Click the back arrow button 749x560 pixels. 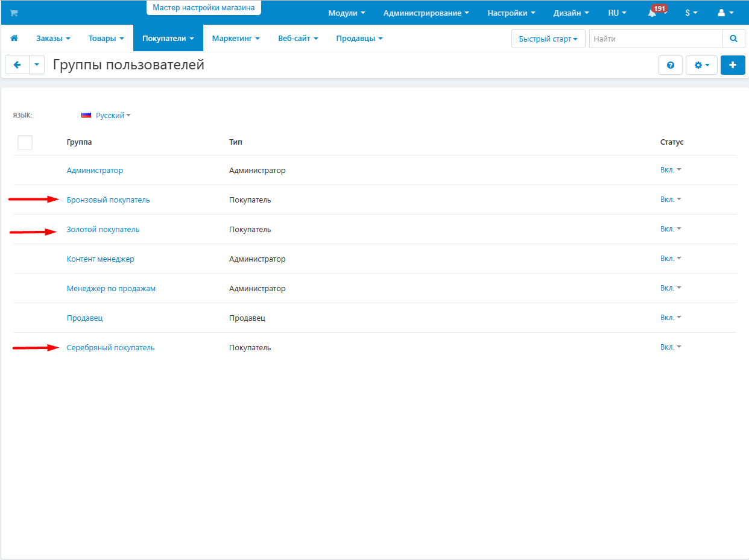coord(17,65)
